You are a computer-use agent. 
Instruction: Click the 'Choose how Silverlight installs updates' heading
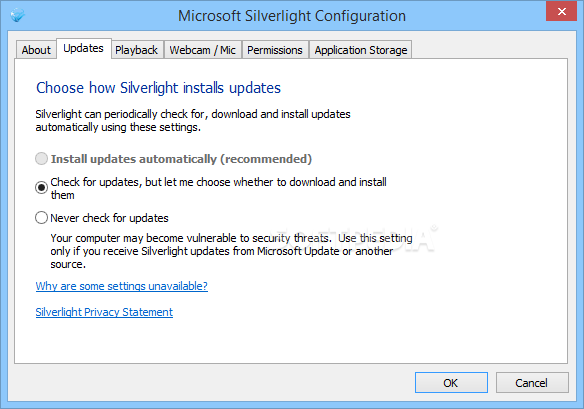tap(158, 88)
